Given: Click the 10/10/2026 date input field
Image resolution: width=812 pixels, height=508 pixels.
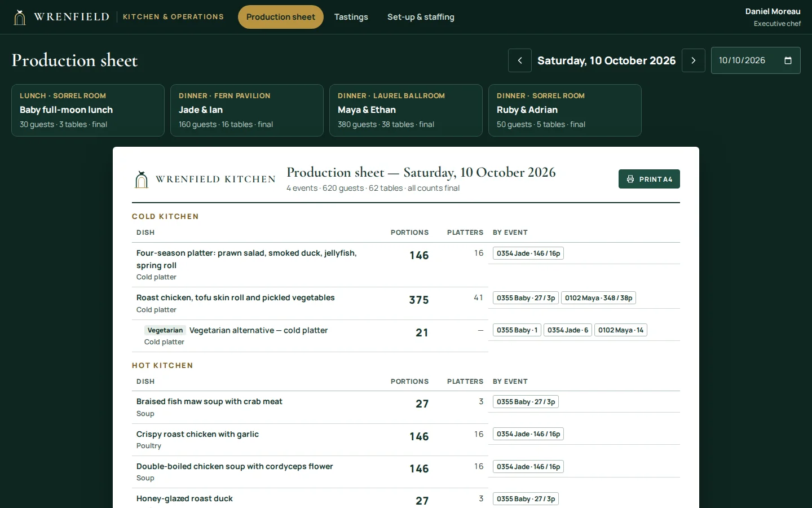Looking at the screenshot, I should click(x=756, y=60).
